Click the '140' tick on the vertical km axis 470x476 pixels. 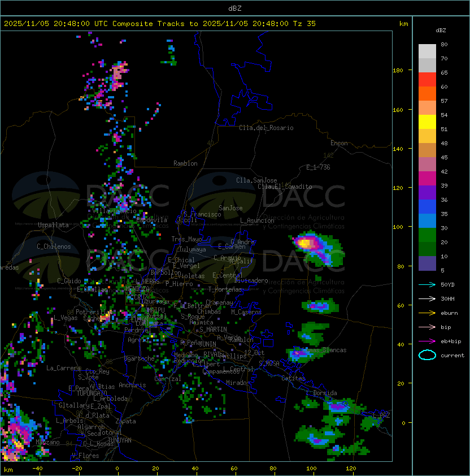(398, 149)
